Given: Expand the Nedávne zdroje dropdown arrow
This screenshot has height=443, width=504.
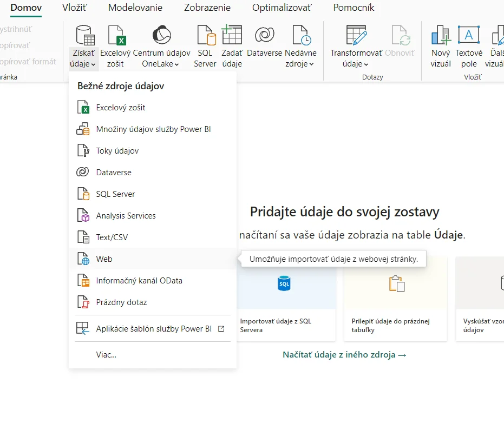Looking at the screenshot, I should pyautogui.click(x=311, y=64).
